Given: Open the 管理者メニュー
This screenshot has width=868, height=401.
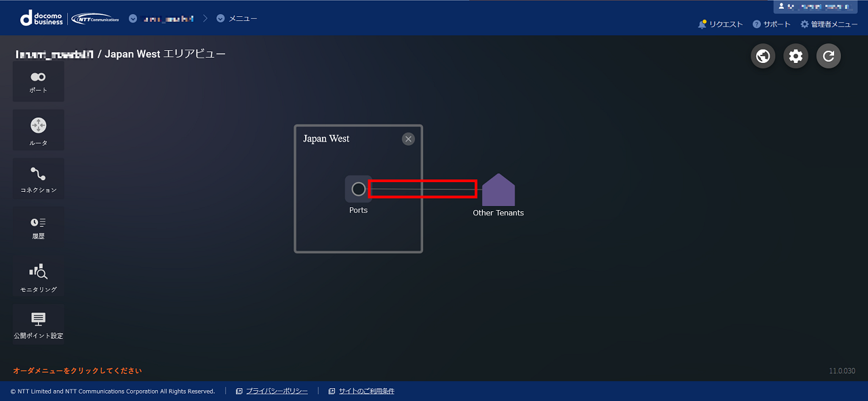Looking at the screenshot, I should (x=829, y=24).
